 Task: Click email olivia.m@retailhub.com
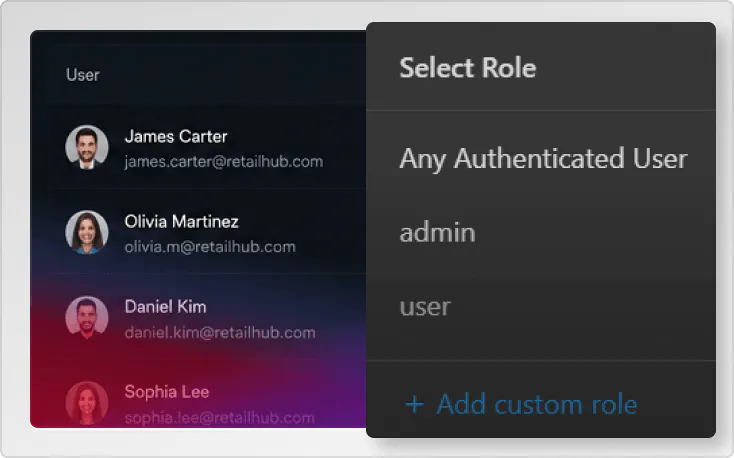[x=210, y=247]
